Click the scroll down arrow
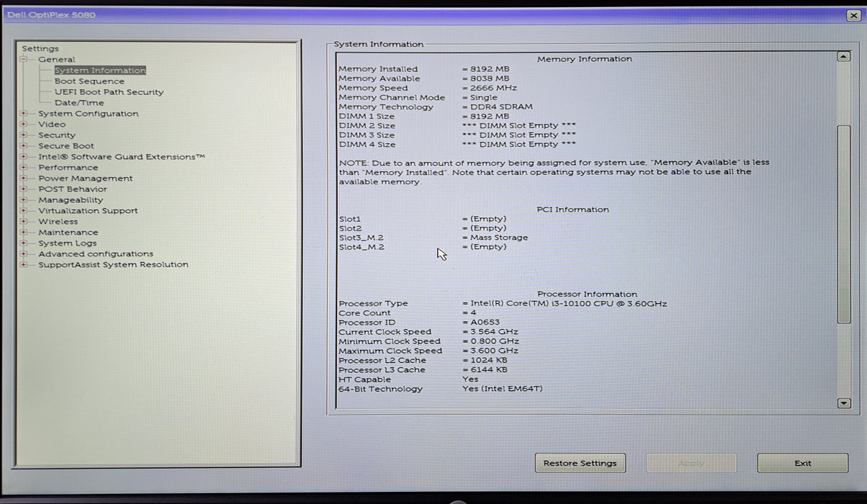Viewport: 867px width, 504px height. tap(844, 404)
